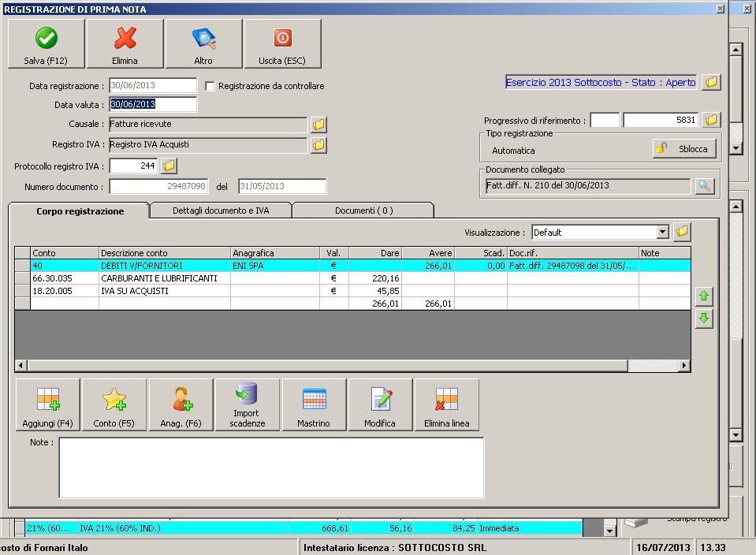756x555 pixels.
Task: Open the Mastrino ledger view
Action: pyautogui.click(x=314, y=404)
